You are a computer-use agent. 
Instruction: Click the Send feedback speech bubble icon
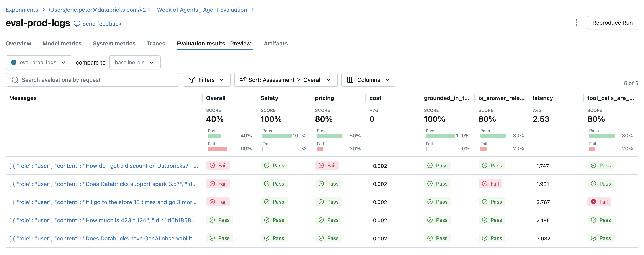click(x=77, y=24)
